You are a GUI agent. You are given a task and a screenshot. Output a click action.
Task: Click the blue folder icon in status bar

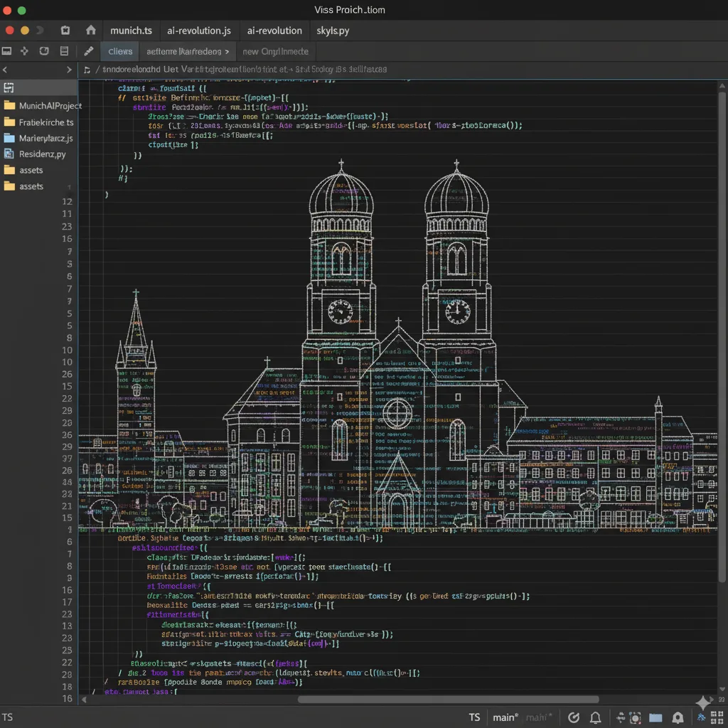point(655,718)
